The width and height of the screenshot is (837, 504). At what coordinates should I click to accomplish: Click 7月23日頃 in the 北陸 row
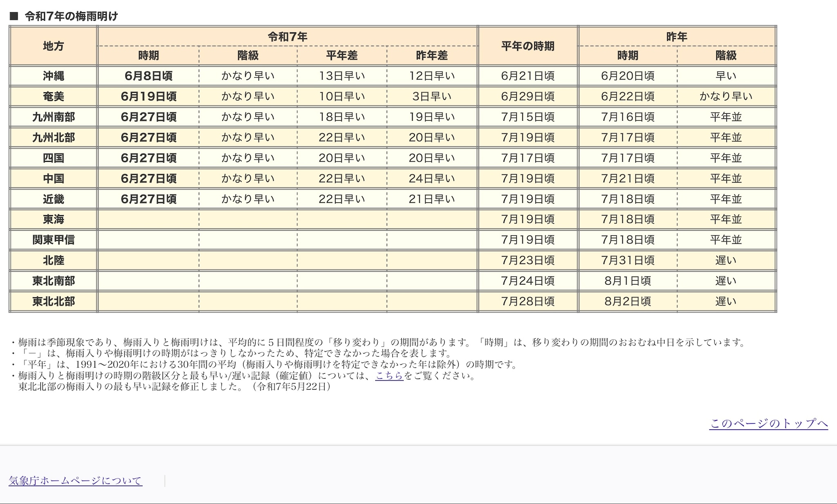[528, 261]
